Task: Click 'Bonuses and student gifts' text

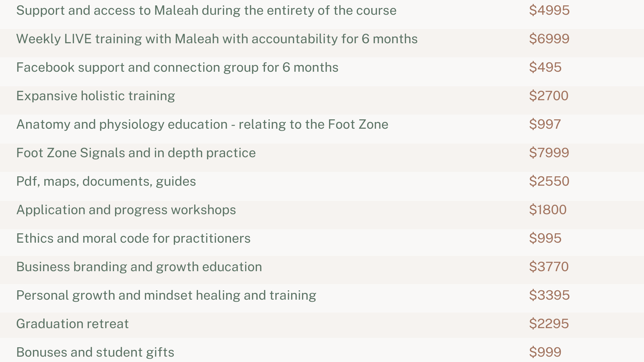Action: click(95, 352)
